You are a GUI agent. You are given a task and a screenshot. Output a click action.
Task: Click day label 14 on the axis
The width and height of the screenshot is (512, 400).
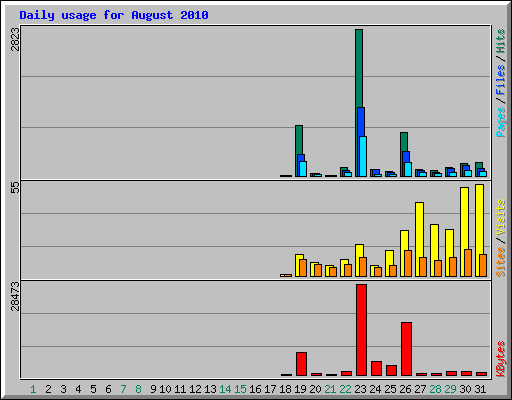[225, 389]
